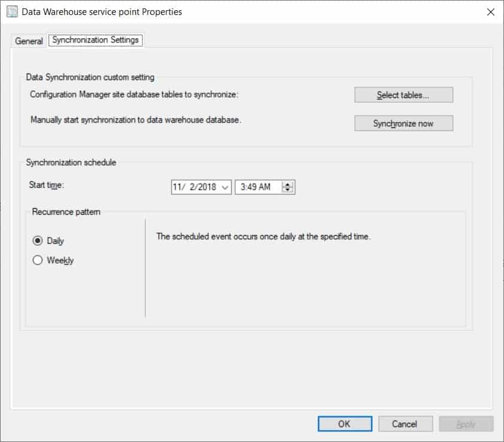Image resolution: width=504 pixels, height=442 pixels.
Task: Click the Synchronize now button
Action: [x=403, y=123]
